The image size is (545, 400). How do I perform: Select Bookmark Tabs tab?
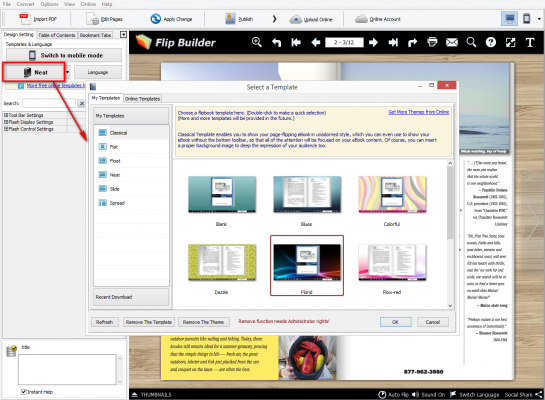(96, 35)
